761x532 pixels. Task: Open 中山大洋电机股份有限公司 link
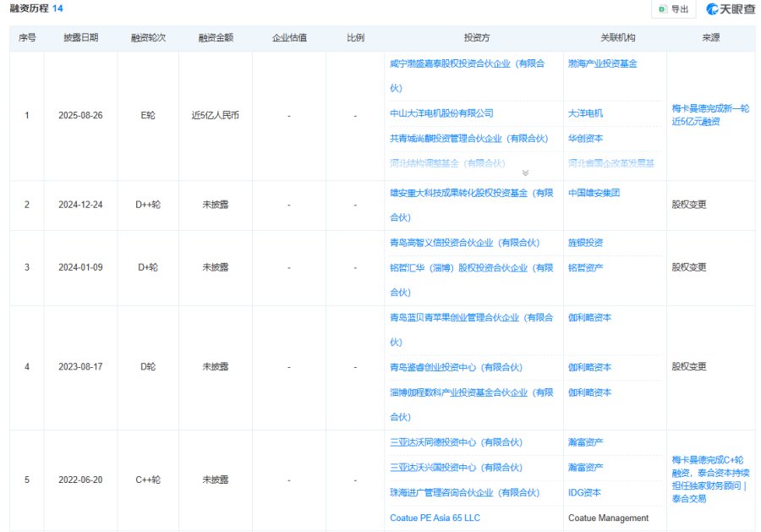pos(441,113)
